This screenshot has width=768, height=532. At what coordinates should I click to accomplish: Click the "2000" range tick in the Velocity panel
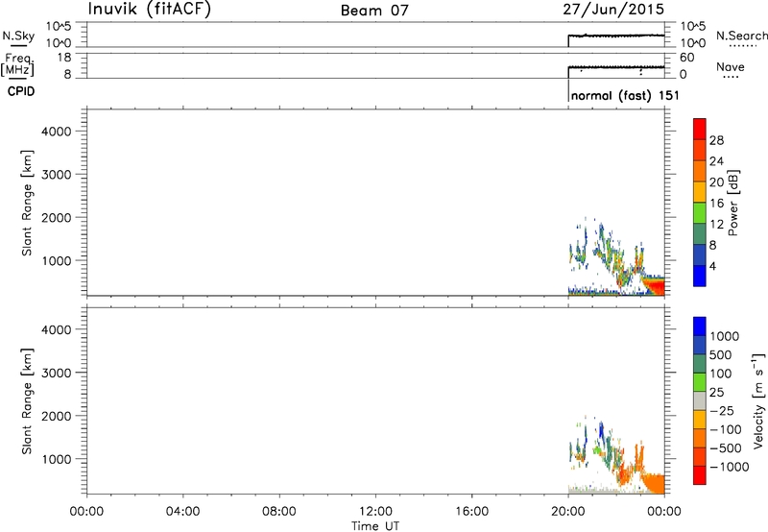[x=57, y=416]
